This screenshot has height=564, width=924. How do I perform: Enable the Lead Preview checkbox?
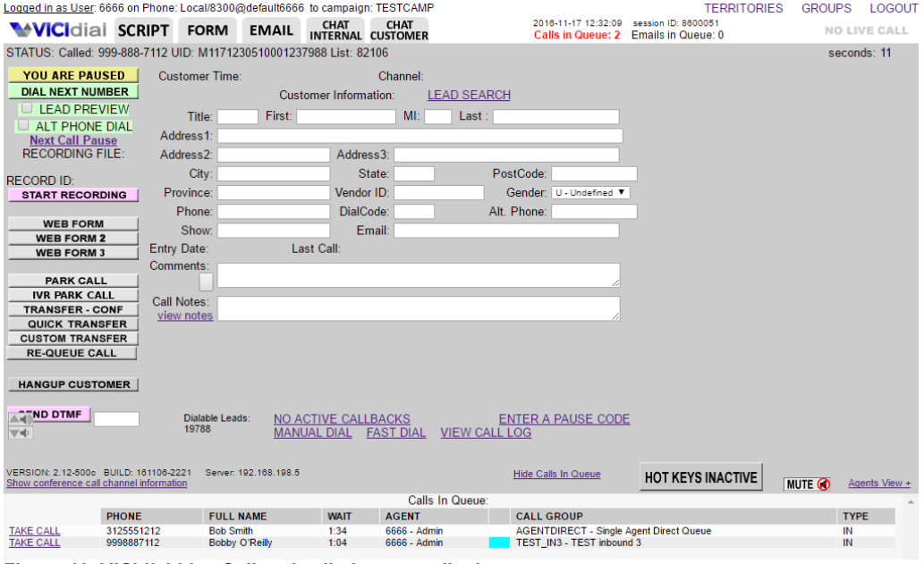[x=27, y=108]
